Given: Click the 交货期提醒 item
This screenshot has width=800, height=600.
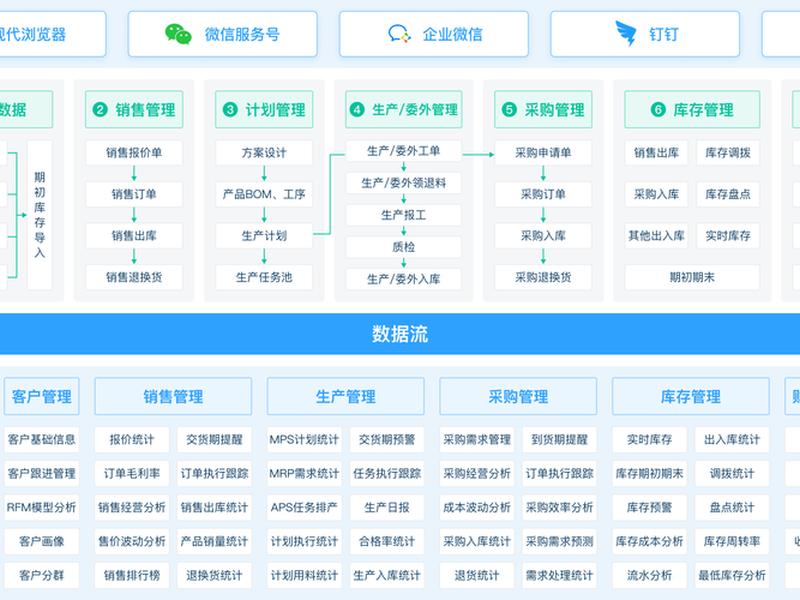Looking at the screenshot, I should point(214,439).
